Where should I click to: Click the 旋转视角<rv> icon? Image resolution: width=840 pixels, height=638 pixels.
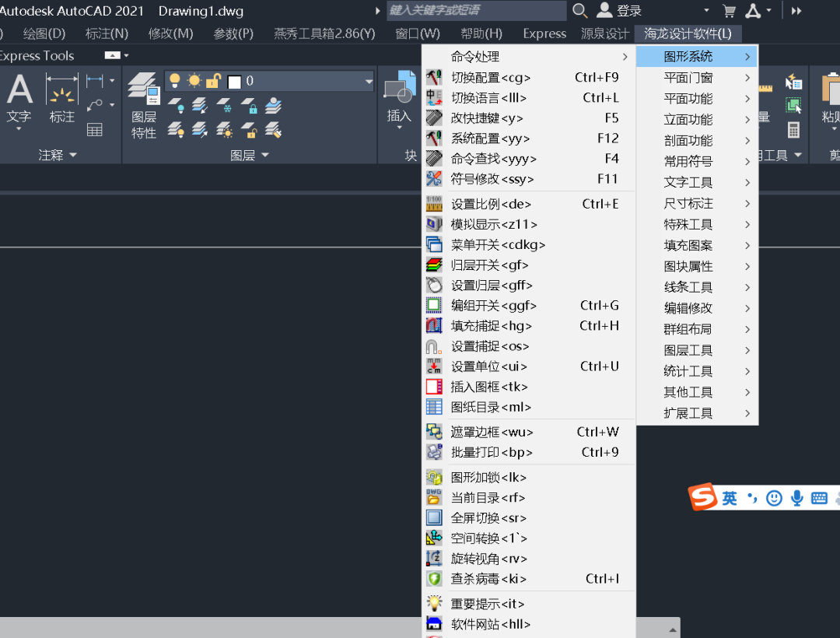coord(434,559)
